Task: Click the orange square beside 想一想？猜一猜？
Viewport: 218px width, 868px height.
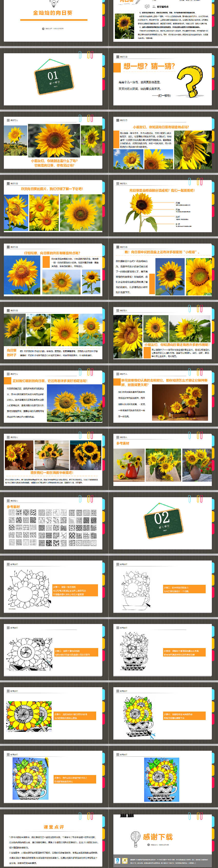Action: (x=117, y=67)
